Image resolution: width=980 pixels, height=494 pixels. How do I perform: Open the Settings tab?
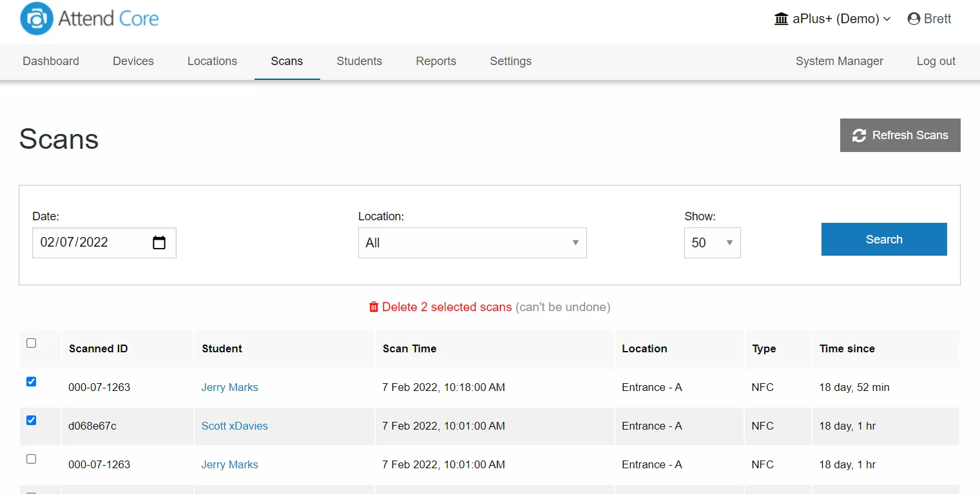[x=511, y=61]
